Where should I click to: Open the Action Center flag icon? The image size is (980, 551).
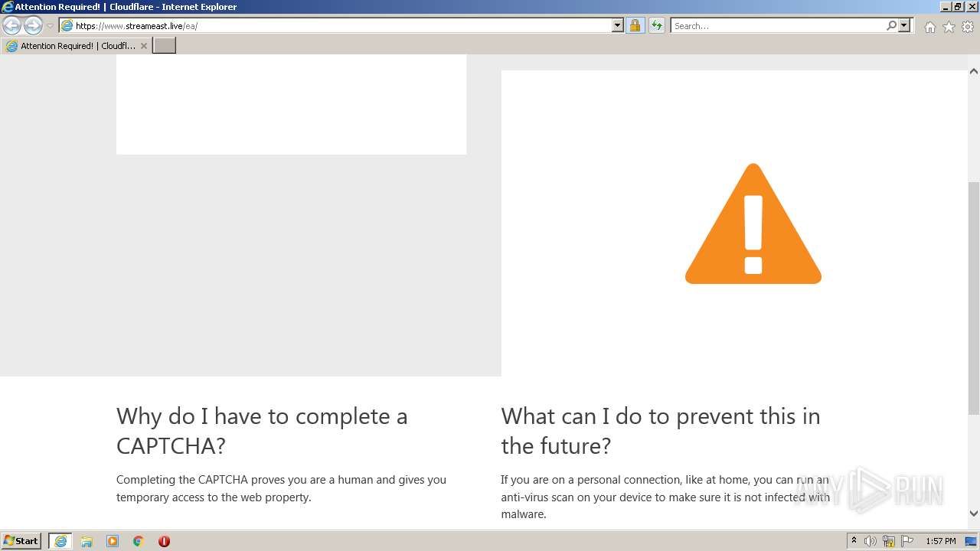click(907, 541)
